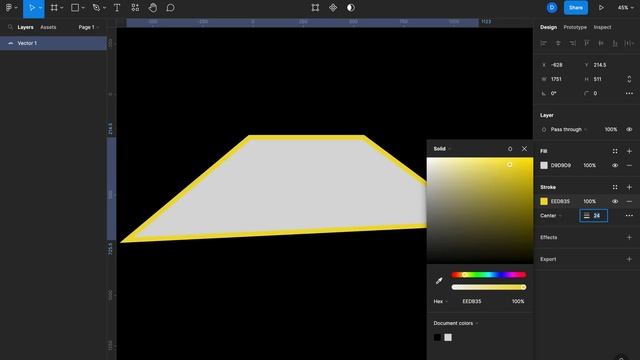This screenshot has height=360, width=640.
Task: Open the shape tools dropdown arrow
Action: click(x=83, y=8)
